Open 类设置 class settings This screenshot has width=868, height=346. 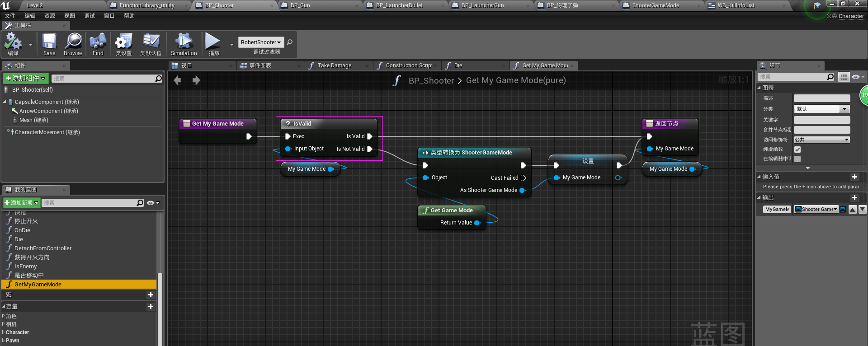click(123, 44)
